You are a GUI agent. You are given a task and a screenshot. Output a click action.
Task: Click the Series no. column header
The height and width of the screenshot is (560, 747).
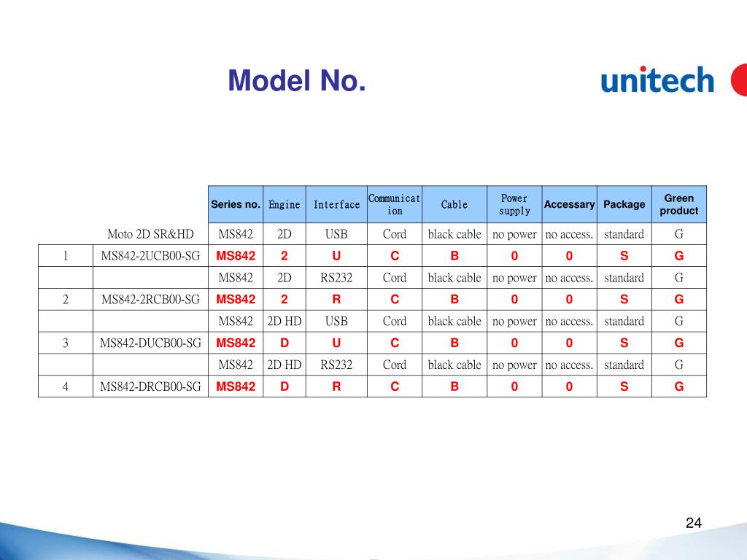pyautogui.click(x=236, y=204)
